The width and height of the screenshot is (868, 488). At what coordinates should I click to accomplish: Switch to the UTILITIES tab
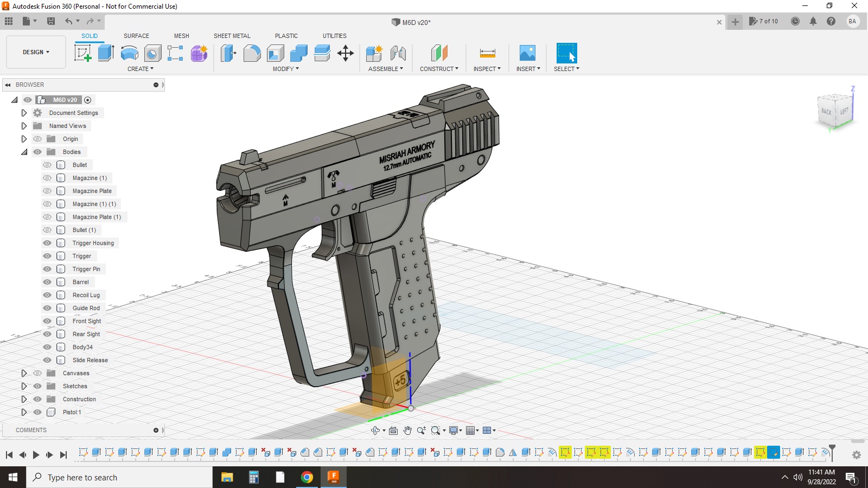coord(335,36)
